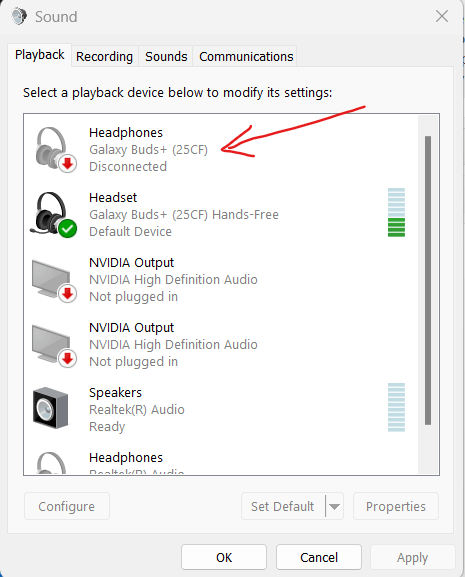Click the device list vertical scrollbar
The width and height of the screenshot is (465, 577).
coord(428,280)
